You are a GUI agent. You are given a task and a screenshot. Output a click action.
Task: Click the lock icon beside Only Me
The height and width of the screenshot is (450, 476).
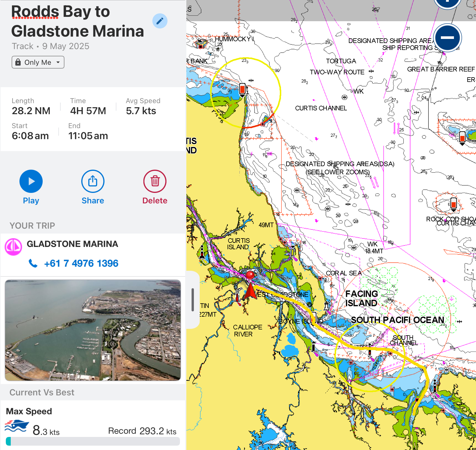coord(18,62)
